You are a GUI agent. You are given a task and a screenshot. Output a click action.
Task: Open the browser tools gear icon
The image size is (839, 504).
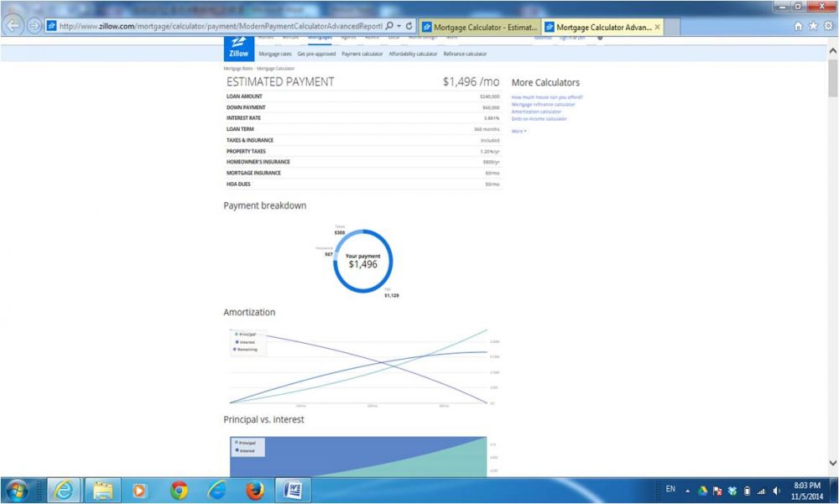click(827, 26)
